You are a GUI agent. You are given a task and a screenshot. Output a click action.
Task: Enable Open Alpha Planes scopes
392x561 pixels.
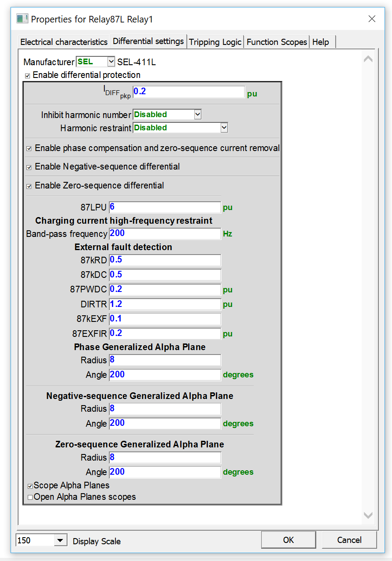[30, 497]
